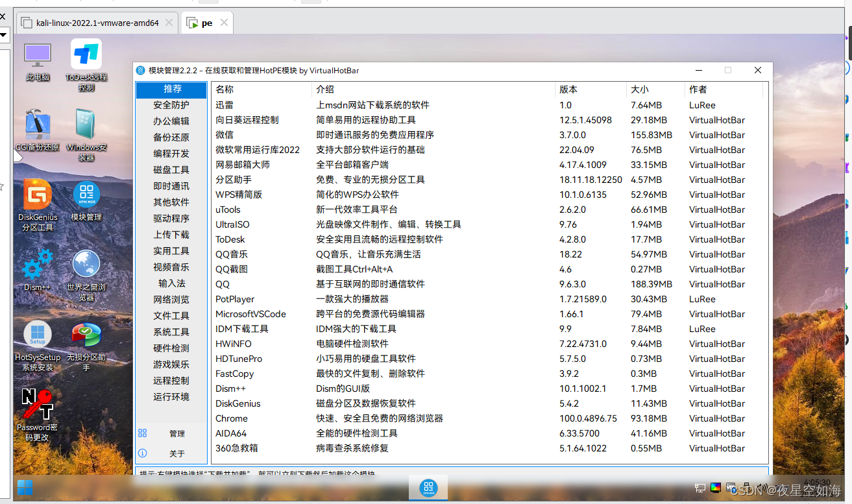Click the color display tray icon

coord(716,488)
